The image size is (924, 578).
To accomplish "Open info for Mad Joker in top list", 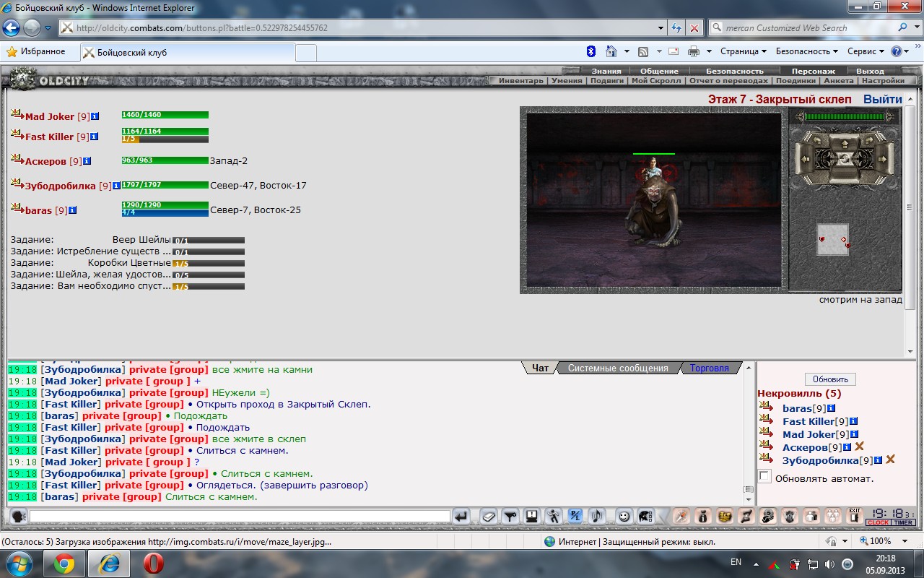I will [x=95, y=116].
